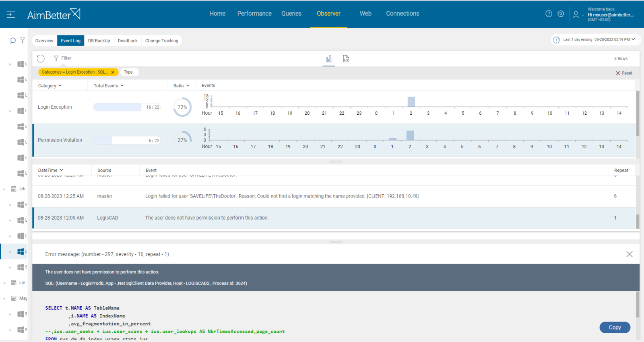The width and height of the screenshot is (644, 342).
Task: Close the error message details panel
Action: coord(630,254)
